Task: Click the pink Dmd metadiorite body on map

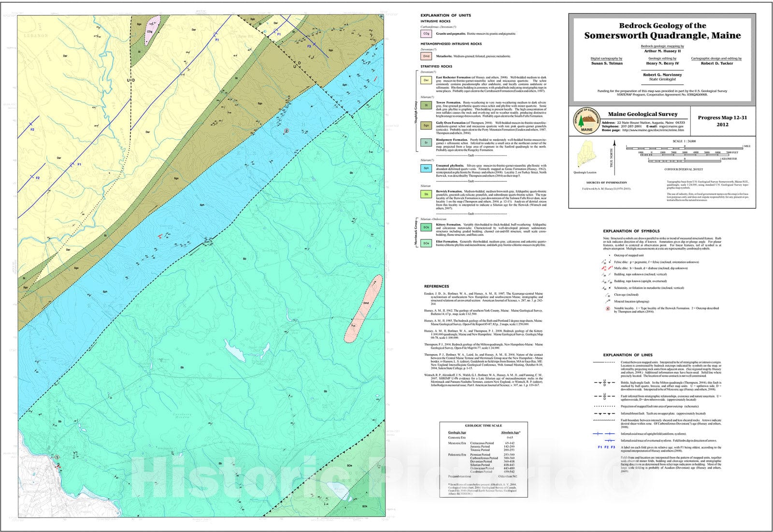Action: 363,309
